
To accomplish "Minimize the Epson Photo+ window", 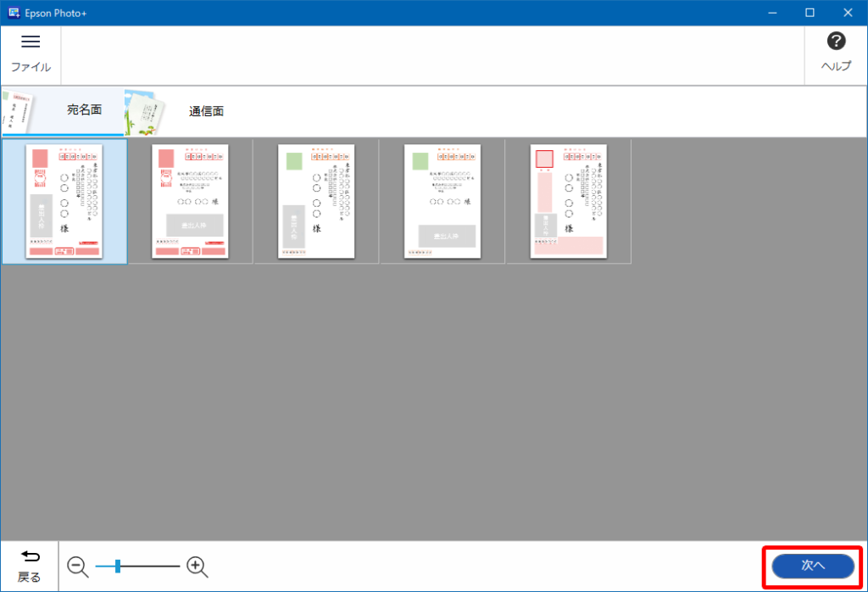I will [771, 13].
